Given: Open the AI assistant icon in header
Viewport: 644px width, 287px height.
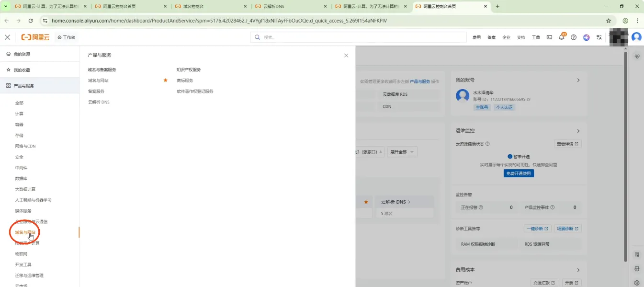Looking at the screenshot, I should 586,37.
